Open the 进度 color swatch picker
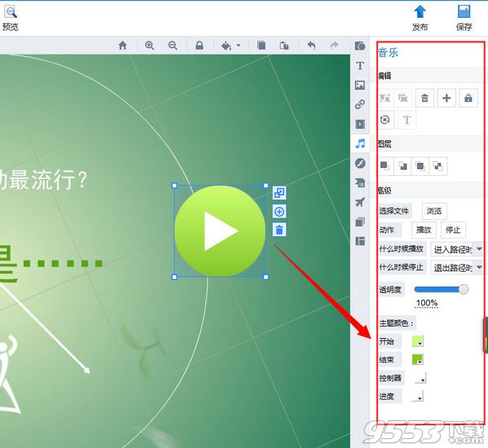 [417, 396]
